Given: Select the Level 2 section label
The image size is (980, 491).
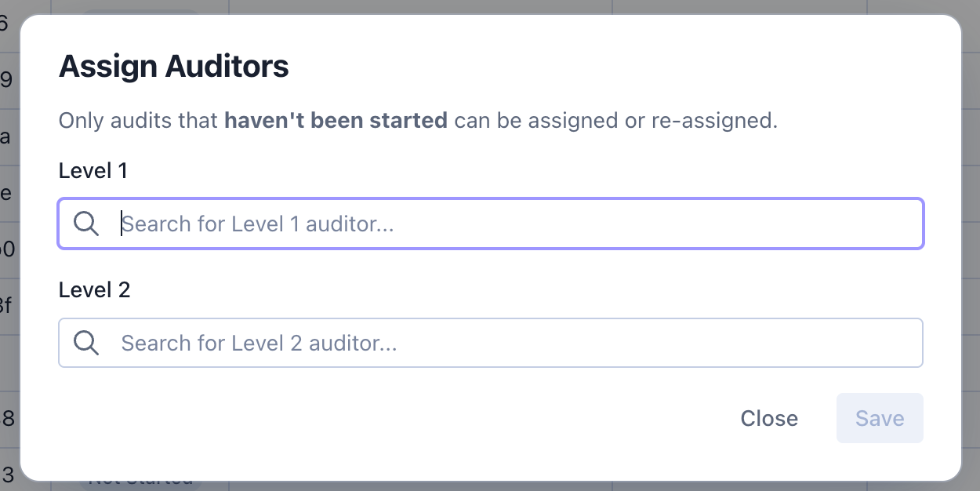Looking at the screenshot, I should point(94,289).
